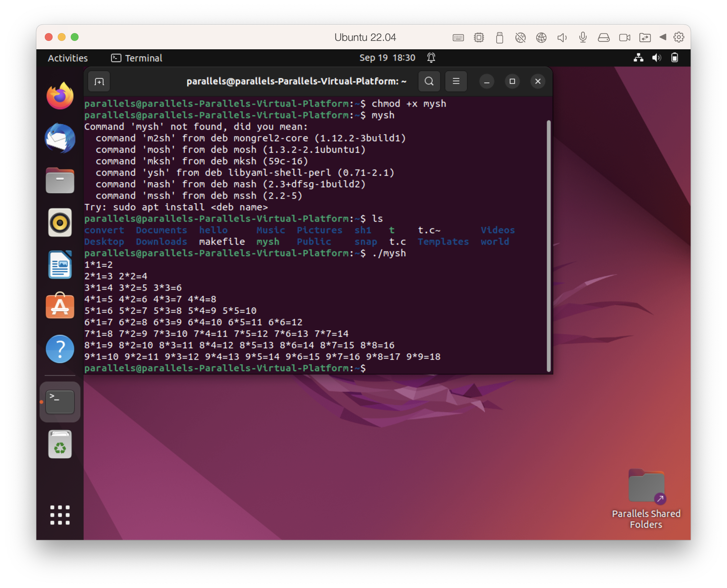Close the Ubuntu 22.04 VM window (red button)
This screenshot has width=727, height=588.
49,37
